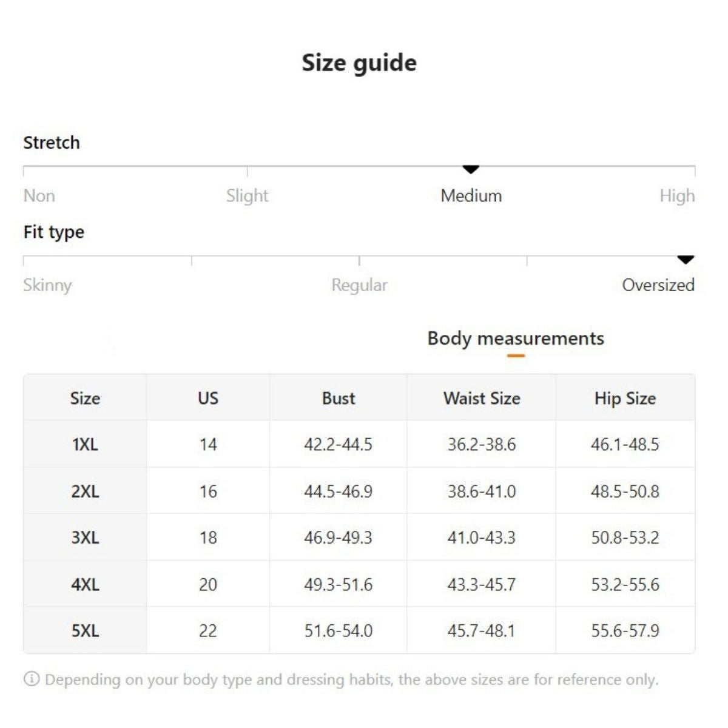Select the Non stretch label

(39, 196)
